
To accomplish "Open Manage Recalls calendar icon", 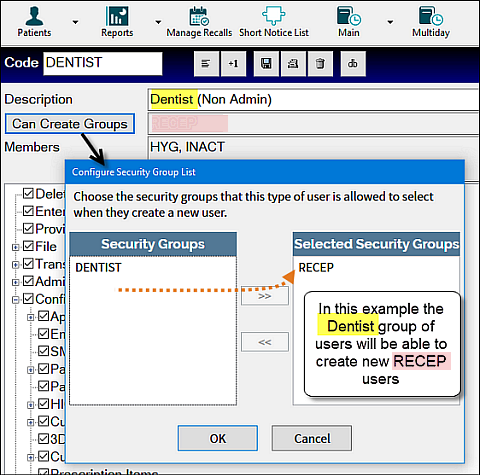I will [x=199, y=16].
